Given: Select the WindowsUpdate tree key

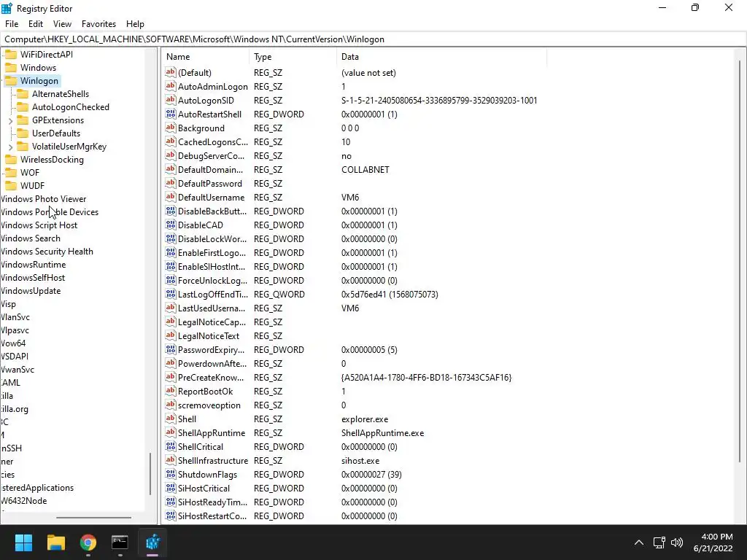Looking at the screenshot, I should click(31, 291).
